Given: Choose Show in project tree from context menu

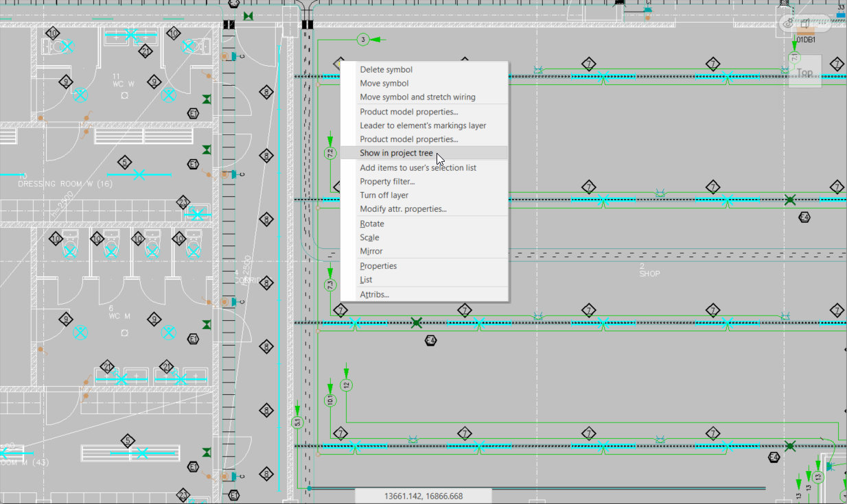Looking at the screenshot, I should pyautogui.click(x=395, y=153).
